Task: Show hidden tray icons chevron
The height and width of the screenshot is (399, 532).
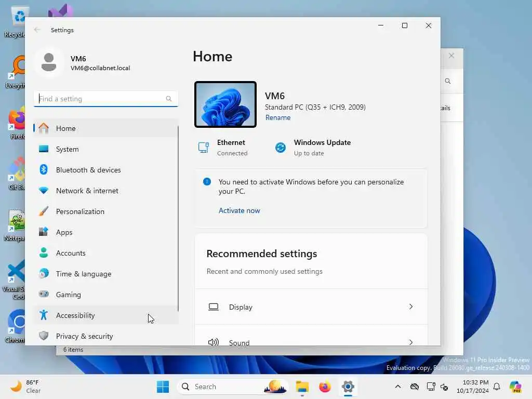Action: pyautogui.click(x=398, y=387)
